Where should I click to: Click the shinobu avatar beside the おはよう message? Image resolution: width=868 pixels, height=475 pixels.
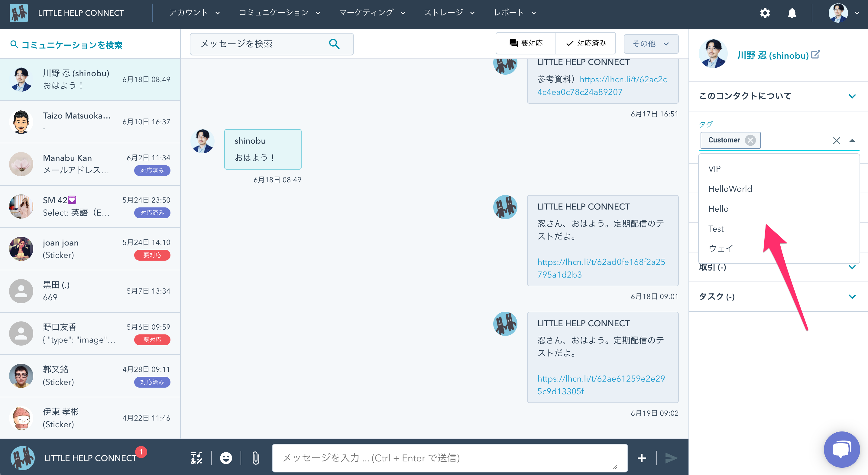click(202, 141)
